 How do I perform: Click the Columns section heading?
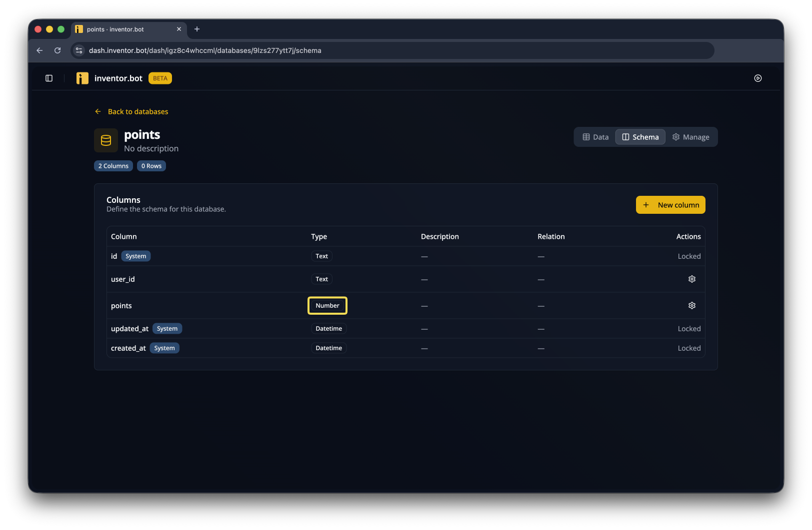(x=123, y=200)
